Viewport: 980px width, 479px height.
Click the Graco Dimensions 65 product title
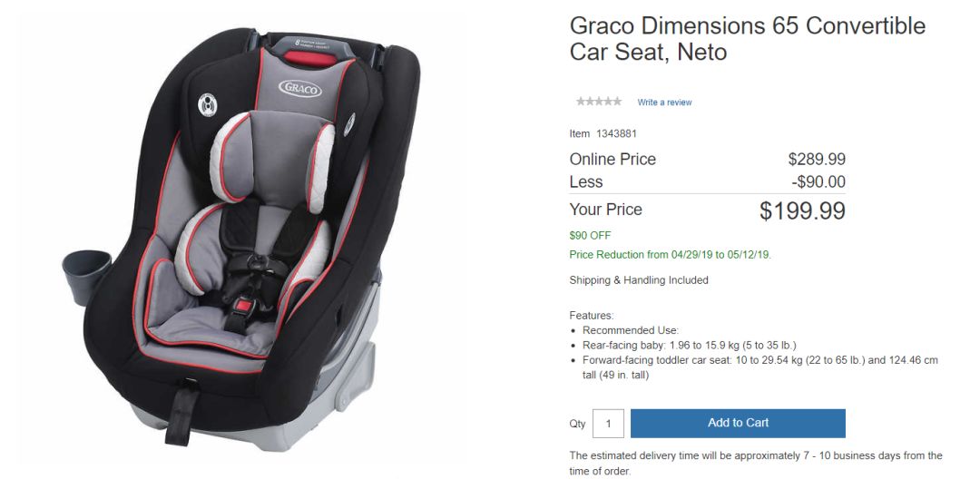748,39
